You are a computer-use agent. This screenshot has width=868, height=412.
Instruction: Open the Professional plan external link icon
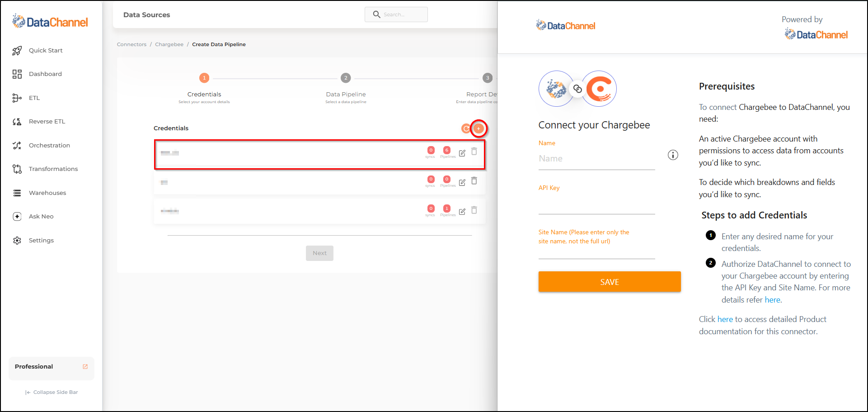click(85, 367)
